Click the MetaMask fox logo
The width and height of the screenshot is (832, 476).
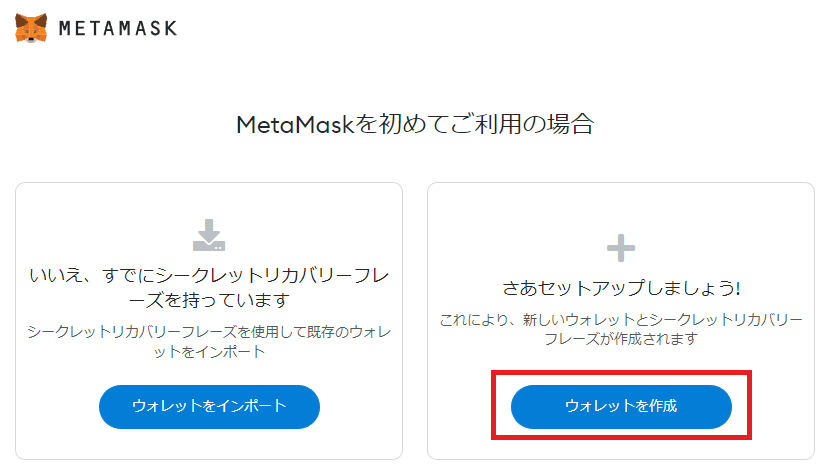(31, 28)
